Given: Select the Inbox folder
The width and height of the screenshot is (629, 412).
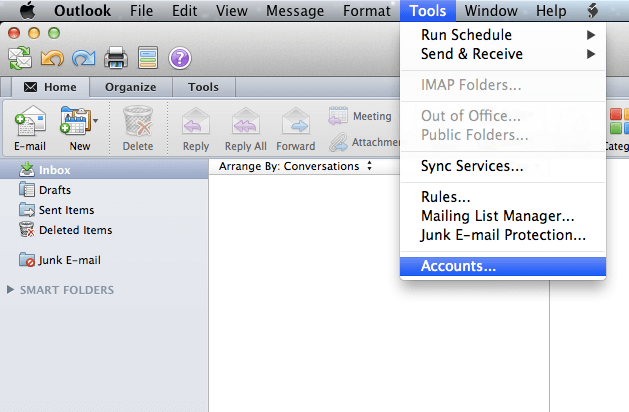Looking at the screenshot, I should tap(104, 170).
